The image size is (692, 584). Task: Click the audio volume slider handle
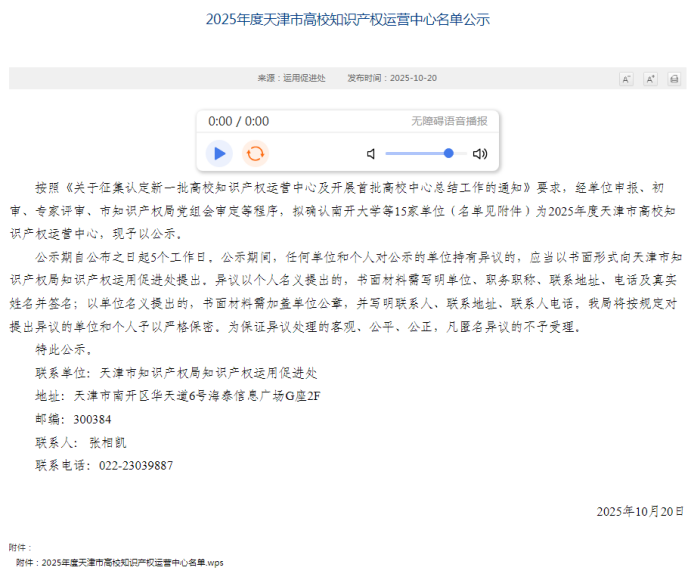coord(449,153)
